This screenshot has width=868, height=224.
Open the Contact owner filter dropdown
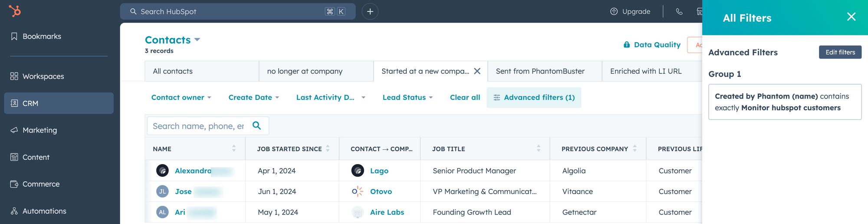tap(181, 98)
